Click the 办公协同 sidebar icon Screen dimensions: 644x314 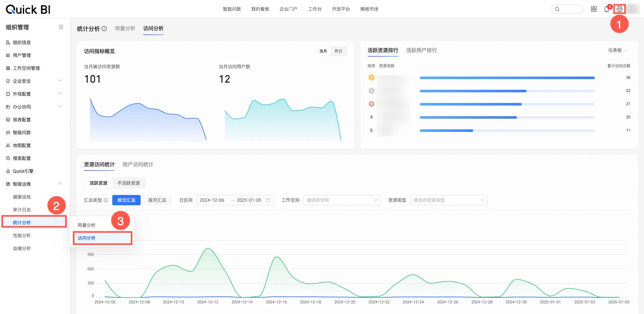[x=8, y=107]
